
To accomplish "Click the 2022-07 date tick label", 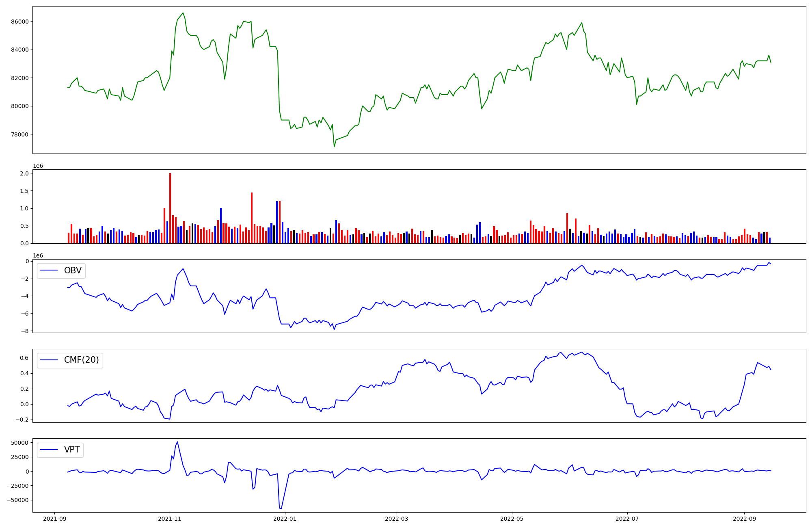I will point(627,519).
